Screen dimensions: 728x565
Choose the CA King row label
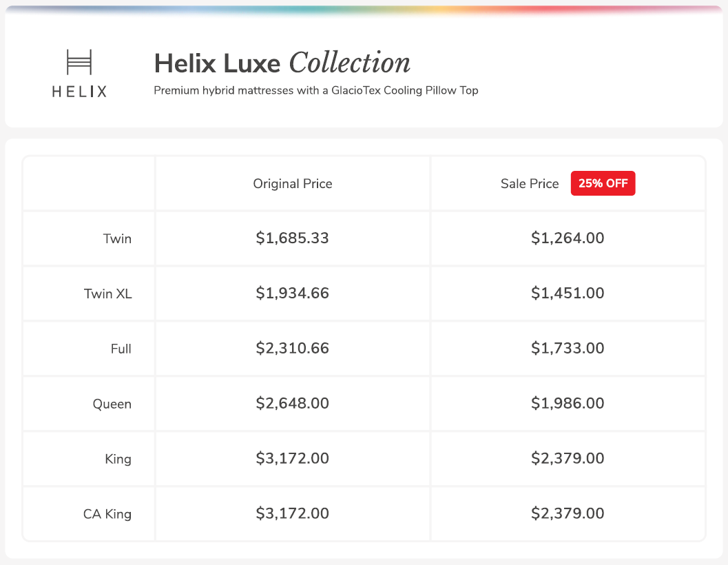click(107, 514)
